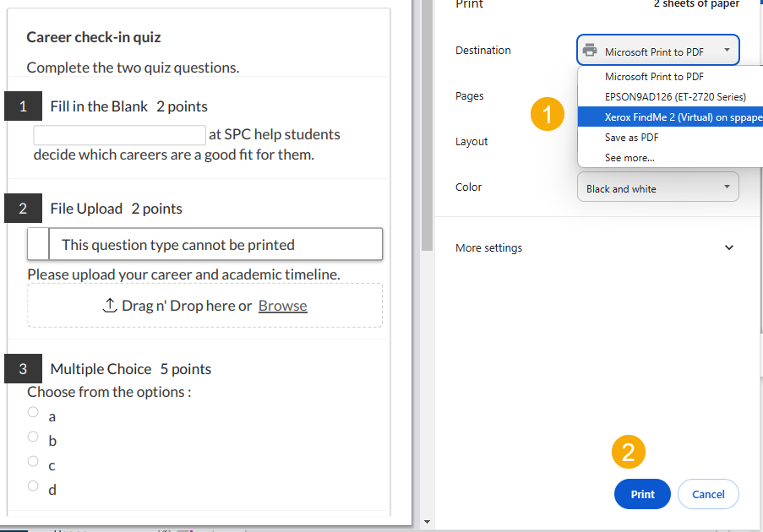Screen dimensions: 763x532
Task: Expand More settings section
Action: [x=729, y=247]
